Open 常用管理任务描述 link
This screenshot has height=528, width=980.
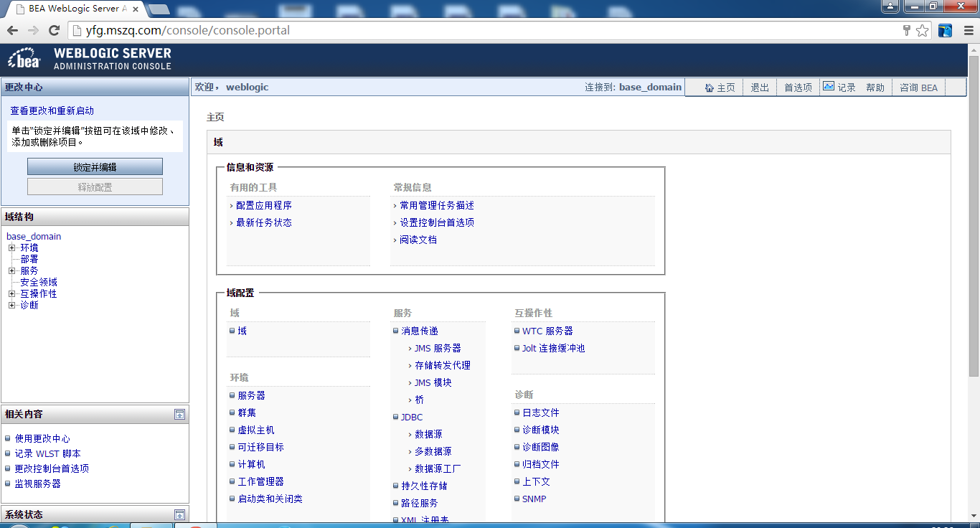437,205
